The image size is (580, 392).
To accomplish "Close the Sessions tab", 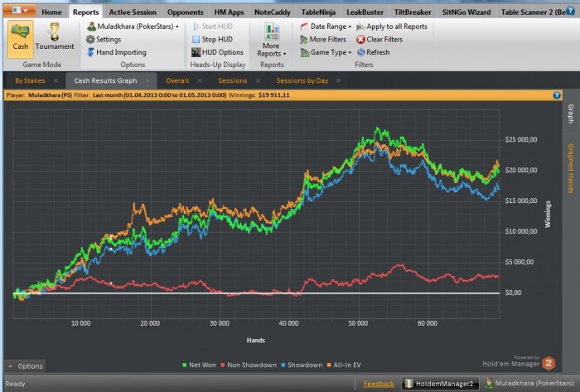I will [258, 80].
